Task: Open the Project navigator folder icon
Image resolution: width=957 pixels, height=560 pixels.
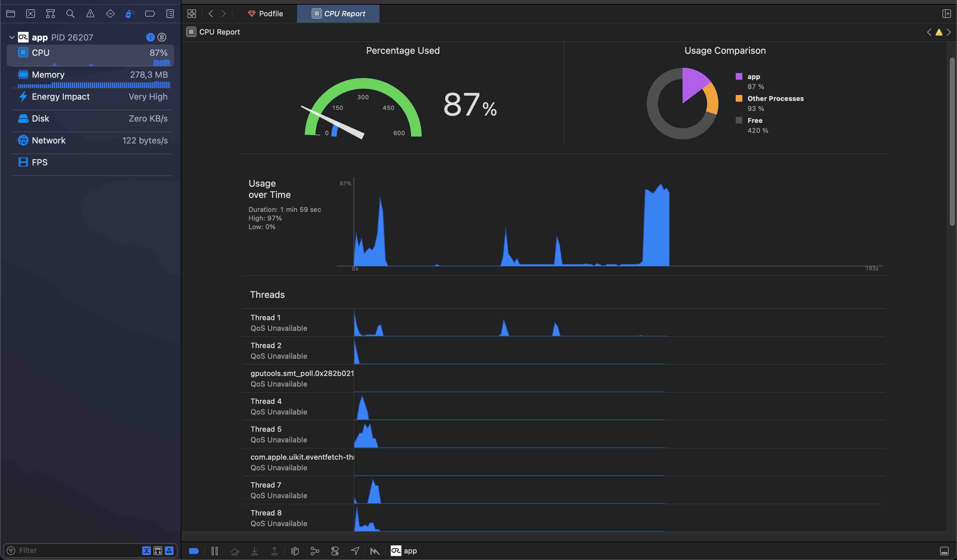Action: click(x=11, y=14)
